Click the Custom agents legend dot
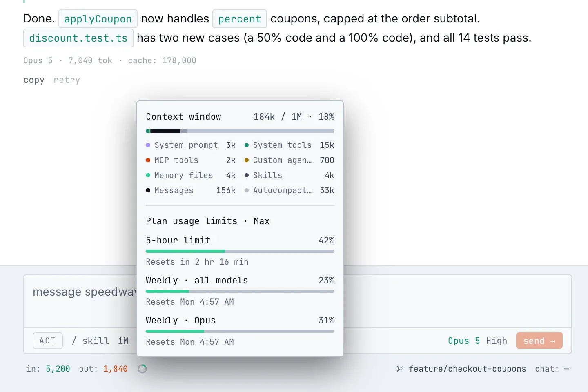The height and width of the screenshot is (392, 588). [x=247, y=160]
